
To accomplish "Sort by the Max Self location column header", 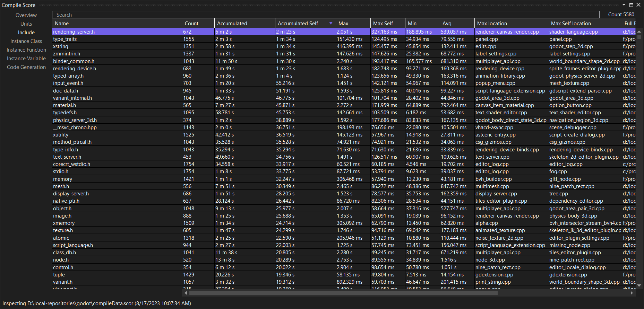I will pos(585,23).
